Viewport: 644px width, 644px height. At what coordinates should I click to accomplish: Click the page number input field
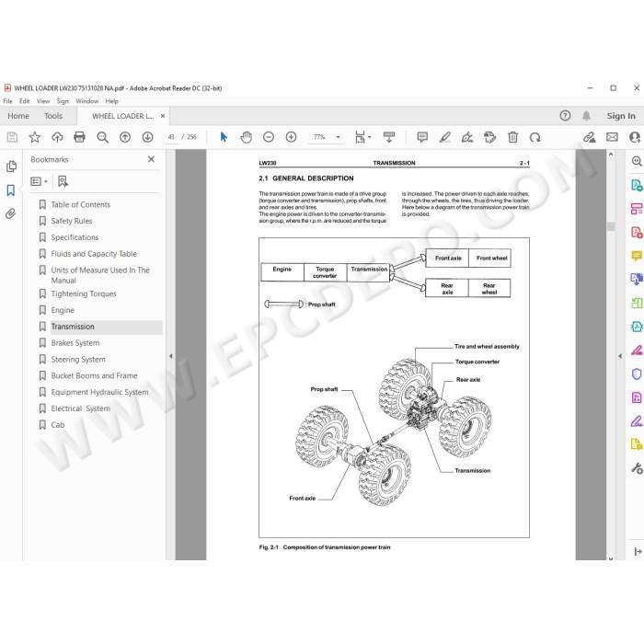[x=171, y=137]
